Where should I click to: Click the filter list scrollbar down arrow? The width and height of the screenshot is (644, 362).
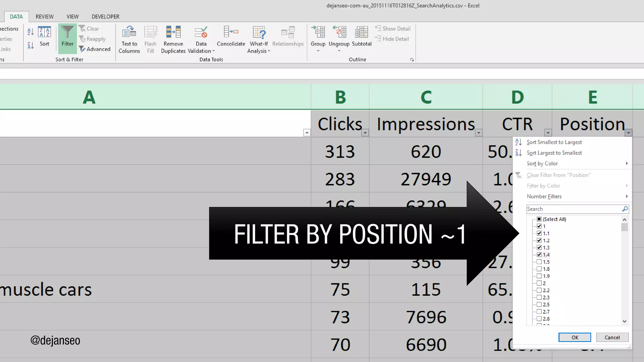pos(625,321)
